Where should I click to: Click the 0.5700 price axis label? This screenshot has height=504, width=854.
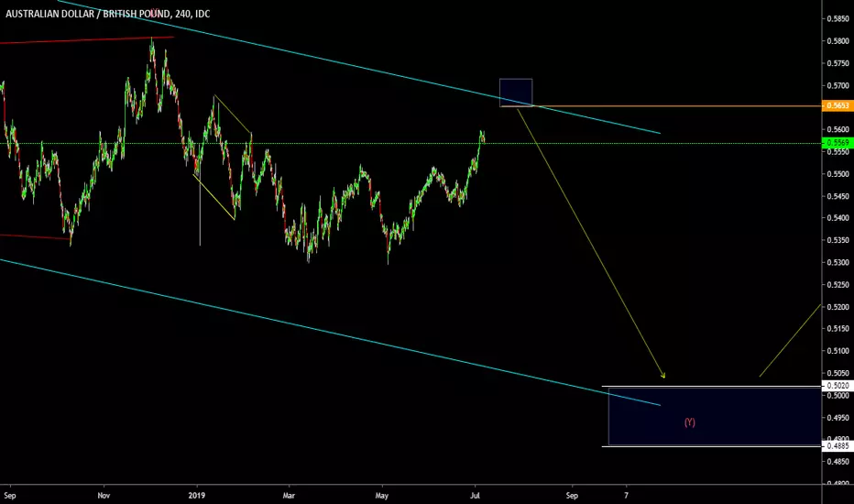click(838, 85)
